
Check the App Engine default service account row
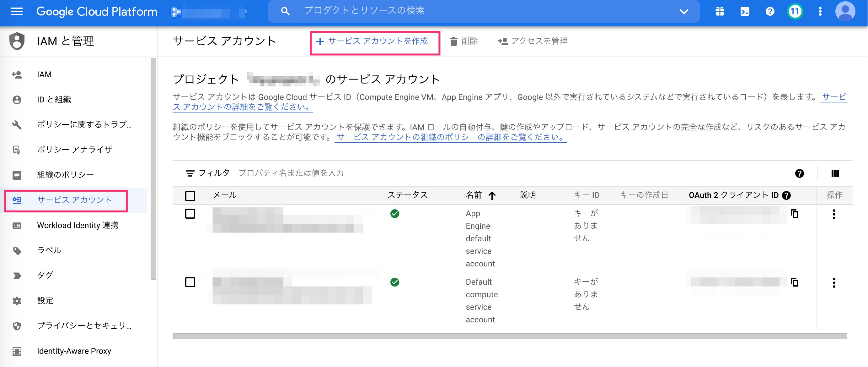[x=190, y=214]
